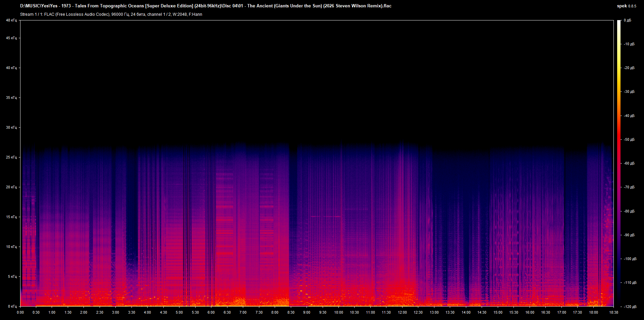Select the '0 кГц' frequency axis label

(12, 307)
